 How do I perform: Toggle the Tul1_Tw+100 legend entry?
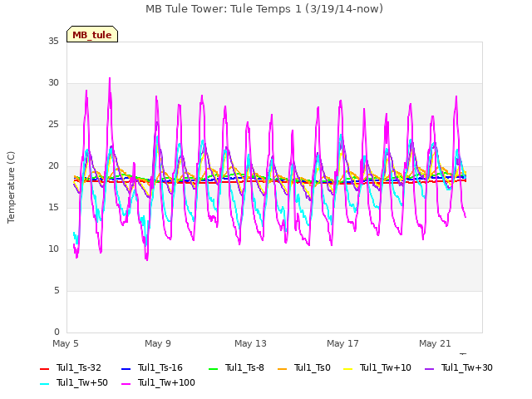pos(158,382)
